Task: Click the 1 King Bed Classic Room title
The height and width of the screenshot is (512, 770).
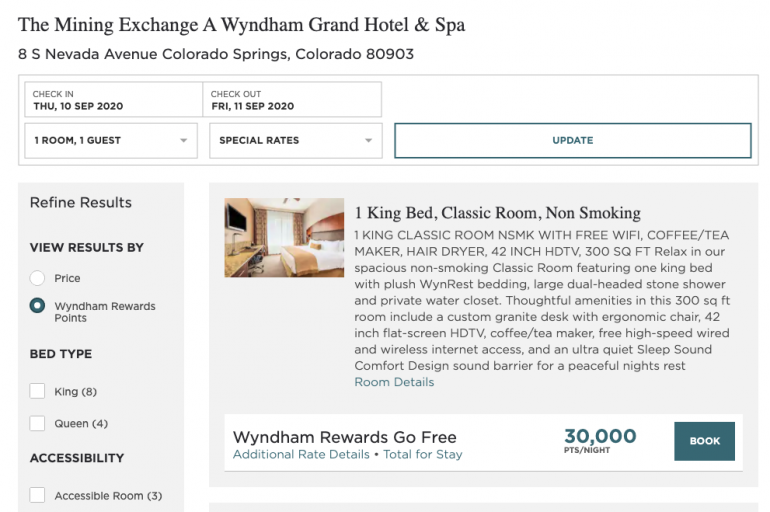Action: point(497,212)
